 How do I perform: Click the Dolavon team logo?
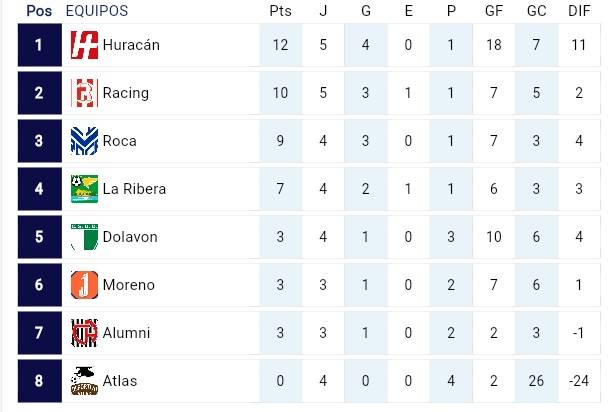pyautogui.click(x=84, y=237)
